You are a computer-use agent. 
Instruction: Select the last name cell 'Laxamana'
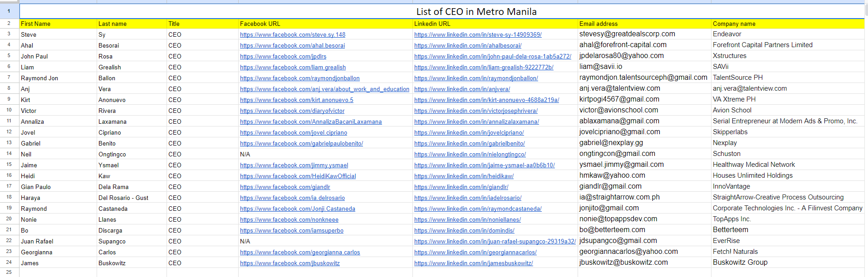pos(132,121)
